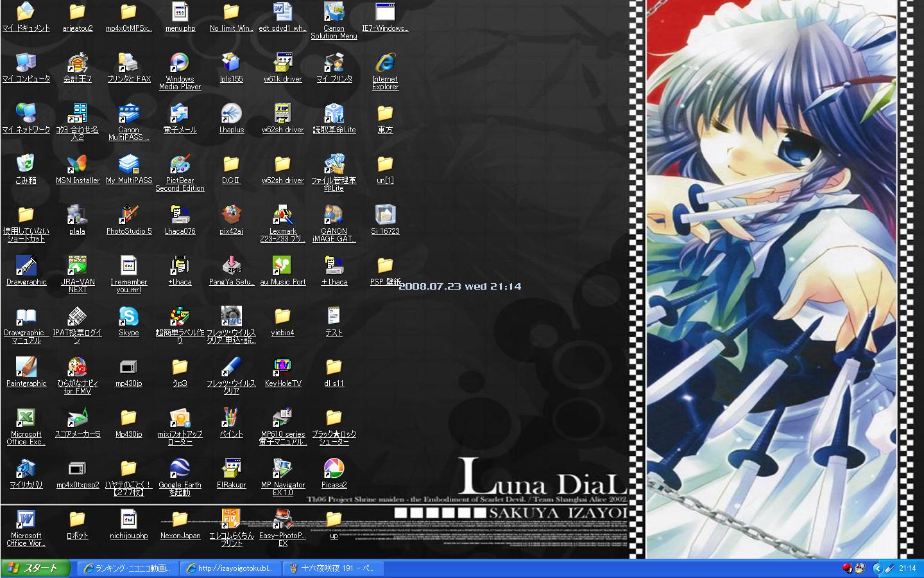924x578 pixels.
Task: Select the Lhaplus desktop icon
Action: click(x=231, y=113)
